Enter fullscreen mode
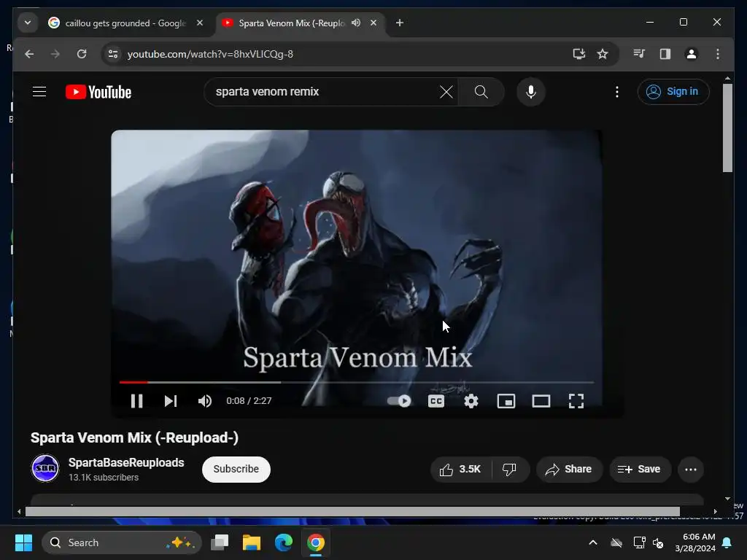 [x=576, y=401]
